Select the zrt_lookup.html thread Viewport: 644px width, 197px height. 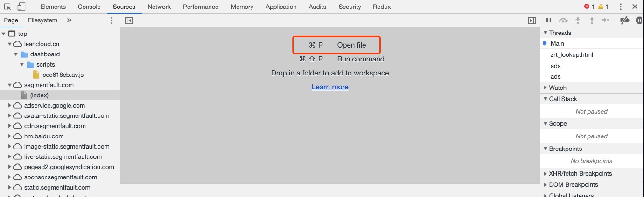(572, 55)
